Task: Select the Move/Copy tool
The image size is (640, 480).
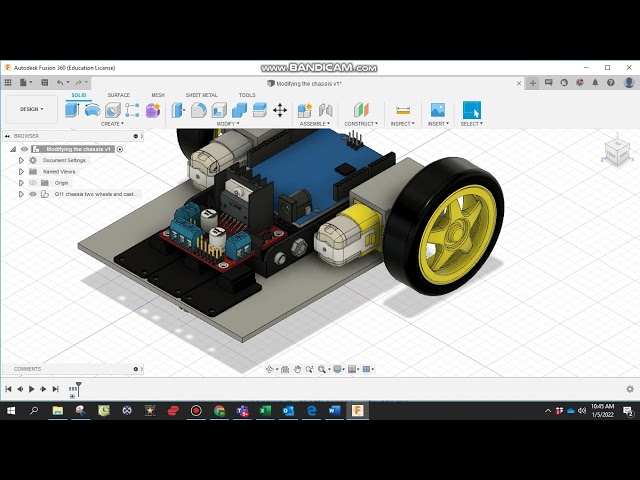Action: coord(280,110)
